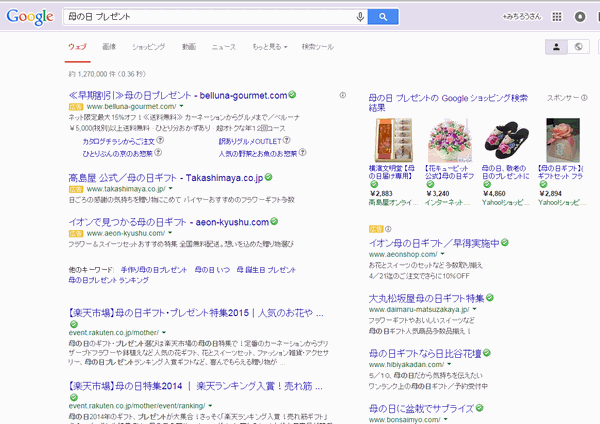The height and width of the screenshot is (424, 600).
Task: Click green checkmark under 楽天市場 母の日特集2014
Action: (x=73, y=397)
